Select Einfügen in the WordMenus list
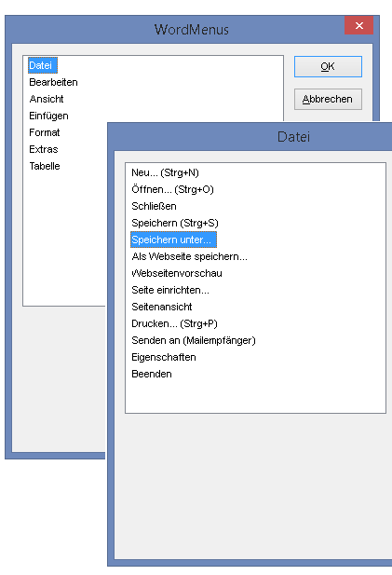This screenshot has width=392, height=575. [48, 116]
